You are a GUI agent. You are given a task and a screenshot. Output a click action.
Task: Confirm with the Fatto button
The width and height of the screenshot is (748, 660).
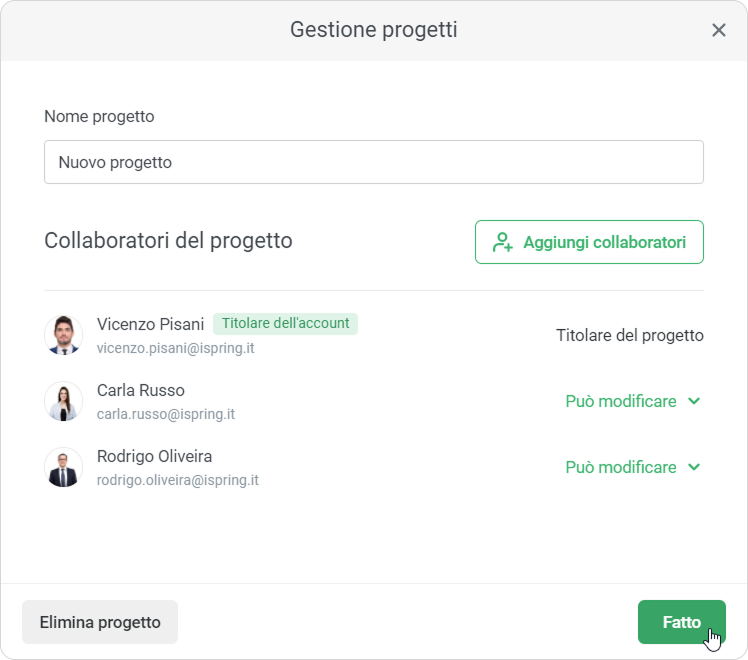[681, 622]
